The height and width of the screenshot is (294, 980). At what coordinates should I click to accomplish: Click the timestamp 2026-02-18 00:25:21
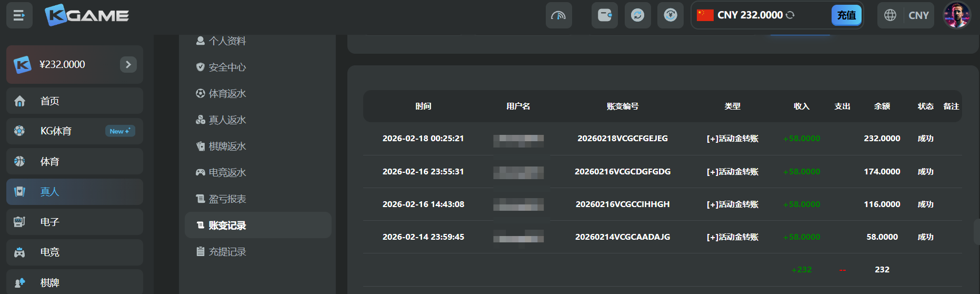click(423, 138)
